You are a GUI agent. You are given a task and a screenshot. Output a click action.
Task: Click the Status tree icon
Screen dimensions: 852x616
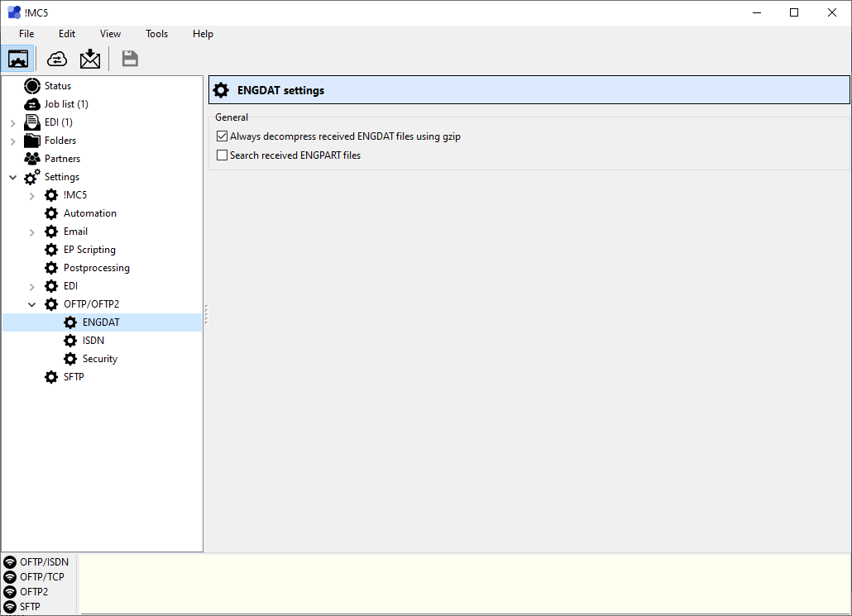pyautogui.click(x=32, y=86)
